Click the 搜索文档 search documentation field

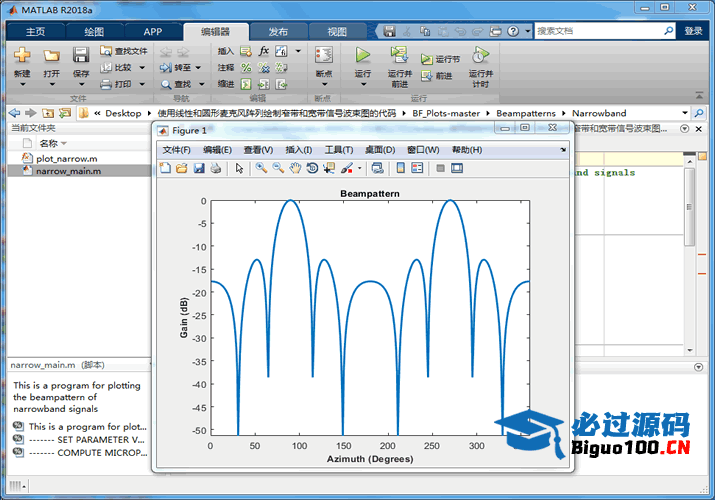point(600,31)
